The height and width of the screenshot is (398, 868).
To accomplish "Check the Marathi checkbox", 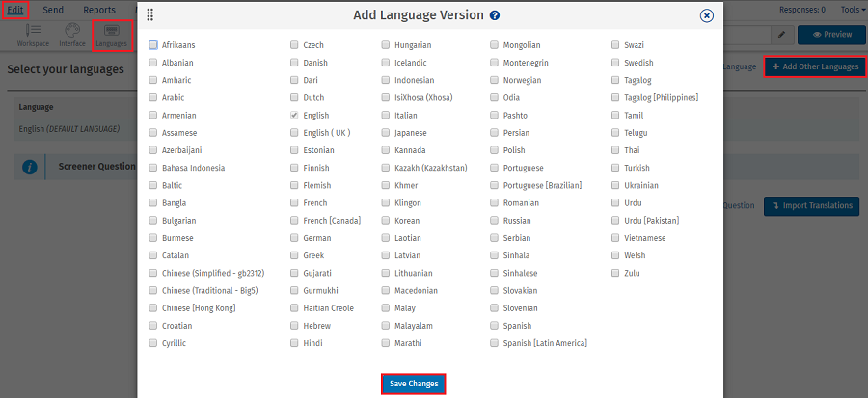I will tap(385, 343).
